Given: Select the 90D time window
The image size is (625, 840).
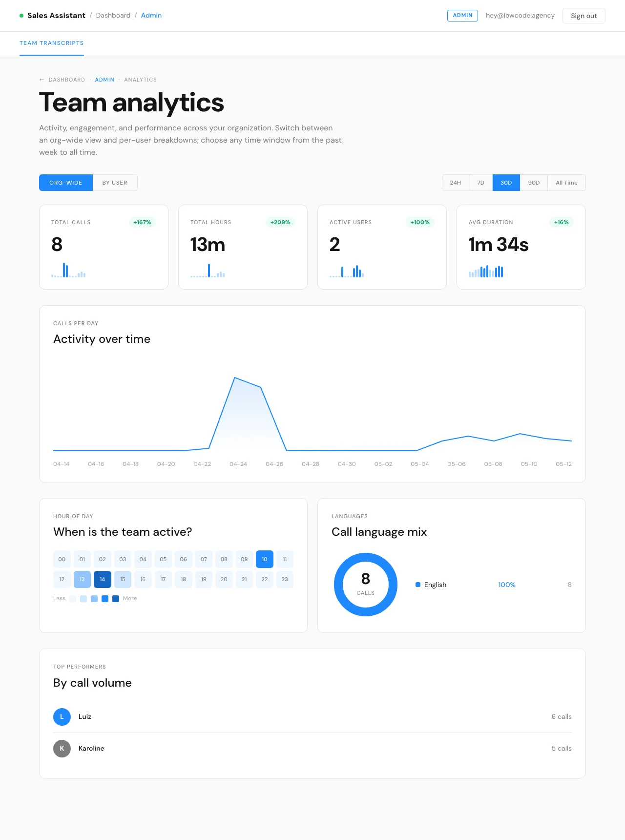Looking at the screenshot, I should (534, 183).
